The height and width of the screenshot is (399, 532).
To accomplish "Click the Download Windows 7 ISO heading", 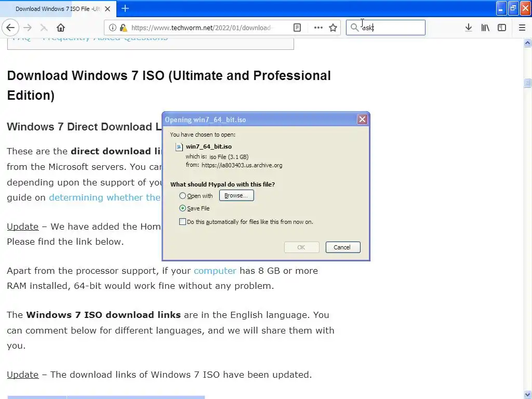I will pos(169,85).
